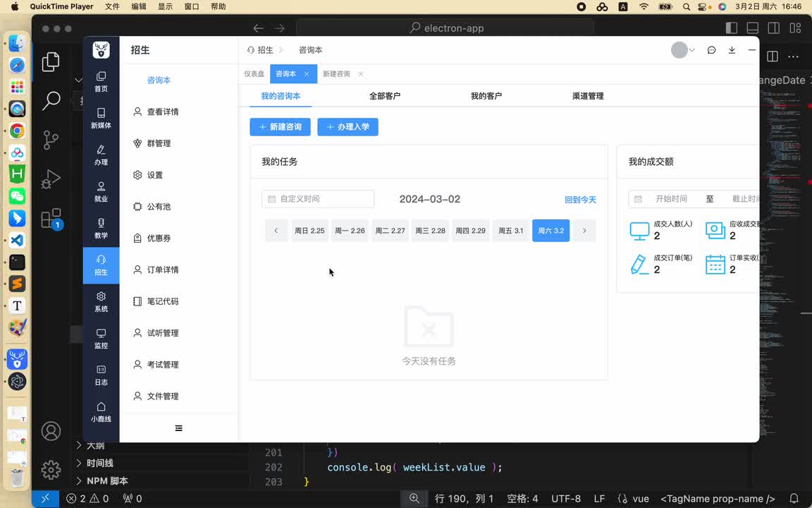This screenshot has height=508, width=812.
Task: Open 监控 section in sidebar
Action: [101, 339]
